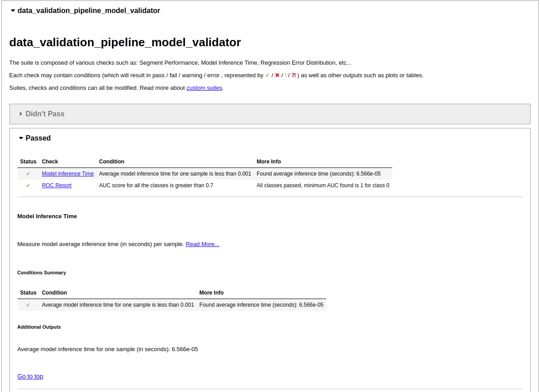540x392 pixels.
Task: Click the Status column header in Passed table
Action: (x=28, y=161)
